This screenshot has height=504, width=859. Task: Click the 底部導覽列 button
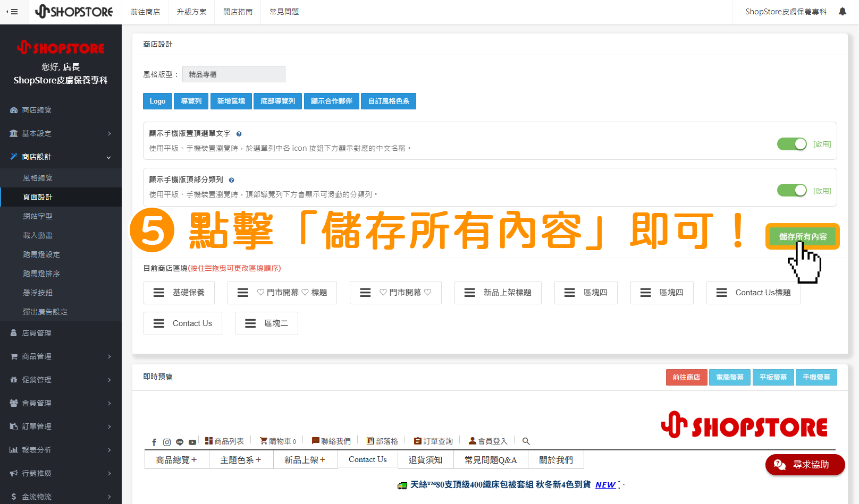click(278, 101)
